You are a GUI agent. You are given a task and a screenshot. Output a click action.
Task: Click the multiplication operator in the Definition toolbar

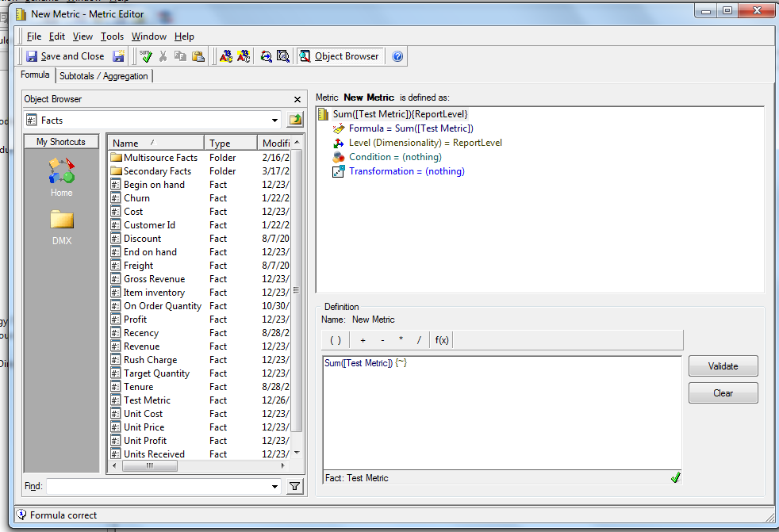click(x=401, y=339)
